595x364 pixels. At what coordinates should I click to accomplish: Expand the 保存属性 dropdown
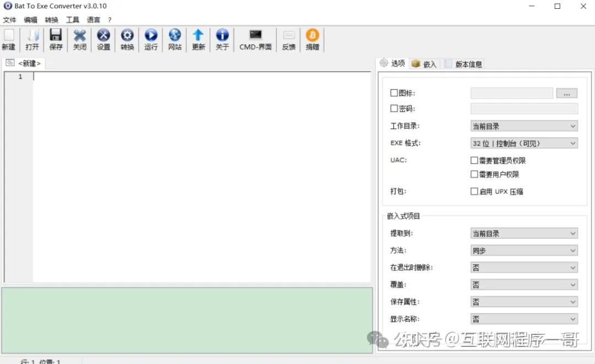(524, 302)
